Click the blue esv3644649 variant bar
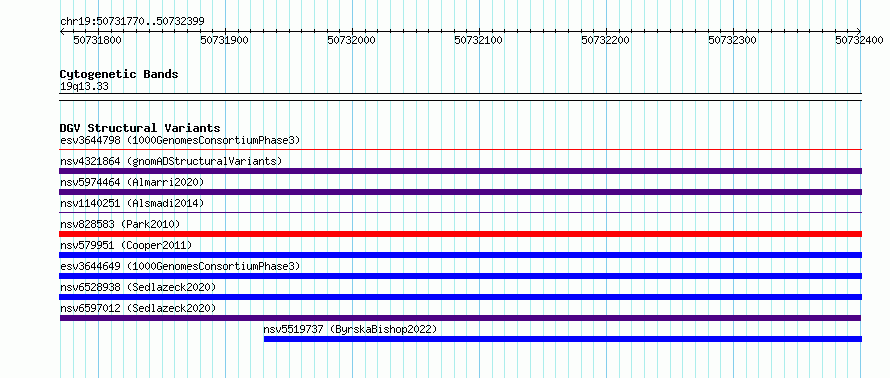890x378 pixels. [461, 276]
